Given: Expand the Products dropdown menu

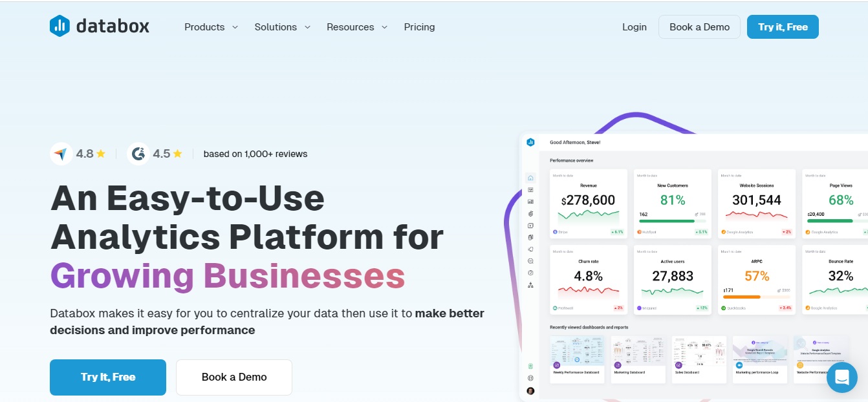Looking at the screenshot, I should tap(211, 27).
